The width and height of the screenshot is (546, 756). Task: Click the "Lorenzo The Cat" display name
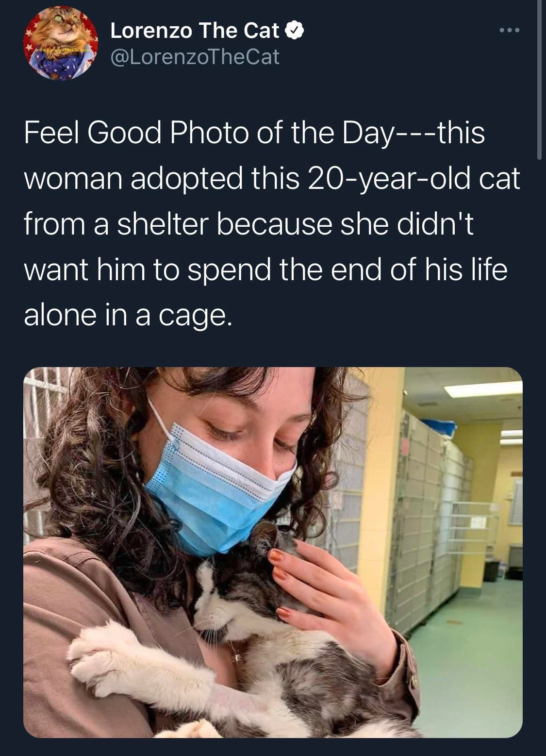click(195, 31)
